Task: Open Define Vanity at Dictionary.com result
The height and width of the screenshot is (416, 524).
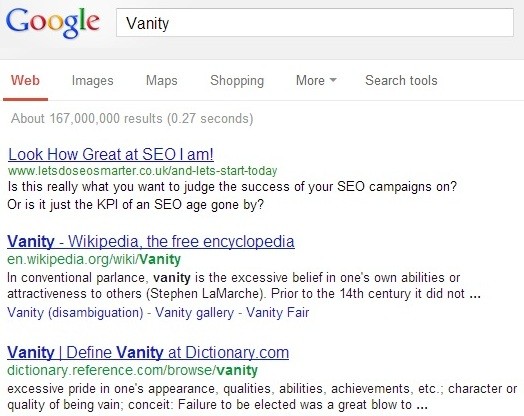Action: point(148,353)
